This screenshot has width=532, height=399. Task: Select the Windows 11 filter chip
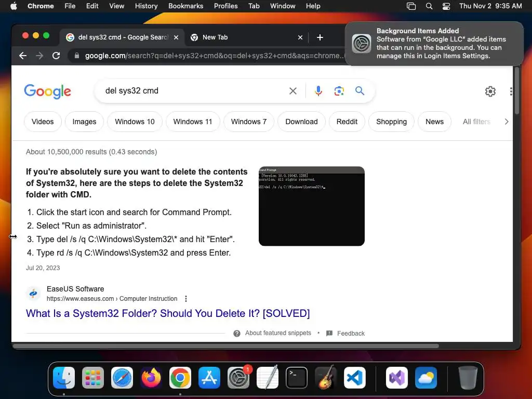coord(193,122)
